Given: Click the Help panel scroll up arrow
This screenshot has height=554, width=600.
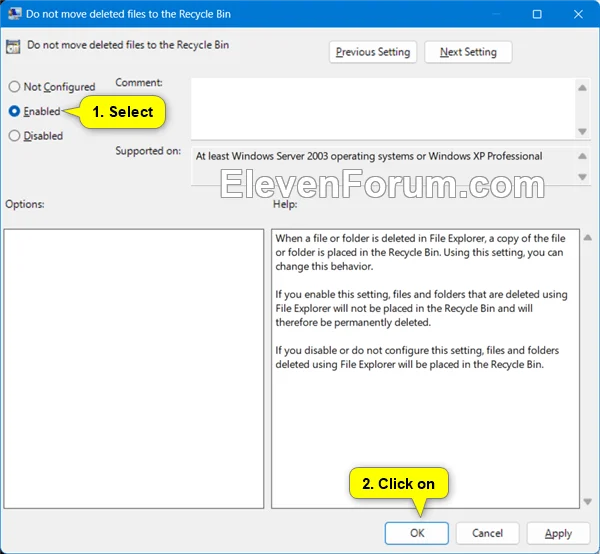Looking at the screenshot, I should pyautogui.click(x=588, y=238).
